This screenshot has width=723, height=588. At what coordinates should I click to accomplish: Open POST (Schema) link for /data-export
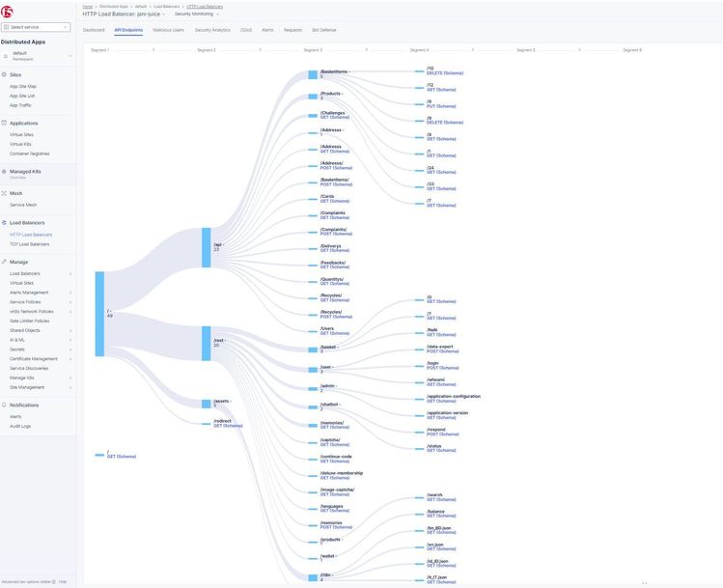[443, 351]
